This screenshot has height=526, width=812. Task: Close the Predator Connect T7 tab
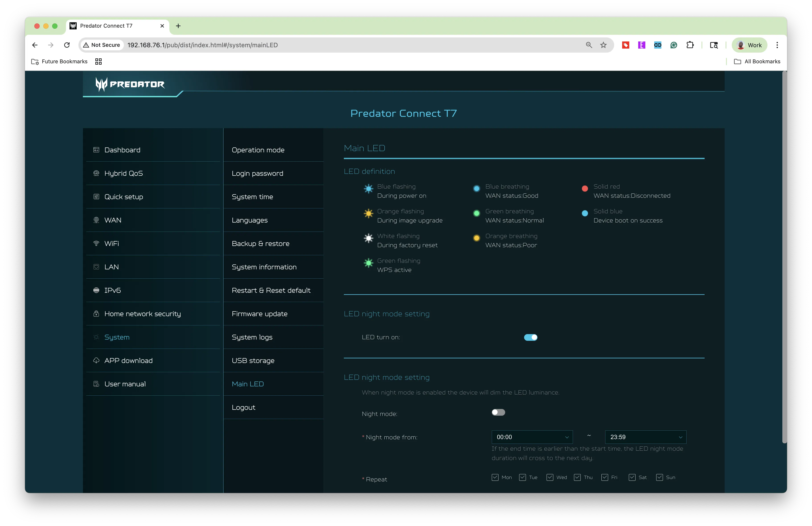coord(162,26)
